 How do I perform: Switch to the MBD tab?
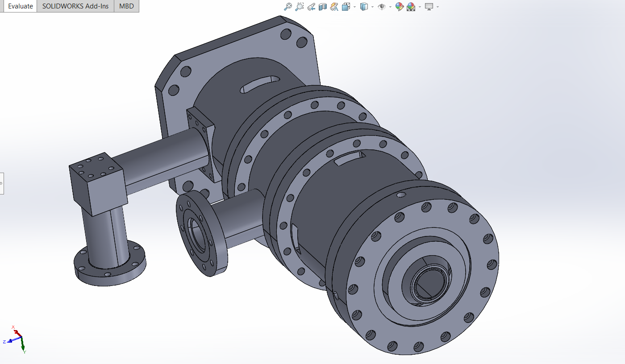coord(126,6)
